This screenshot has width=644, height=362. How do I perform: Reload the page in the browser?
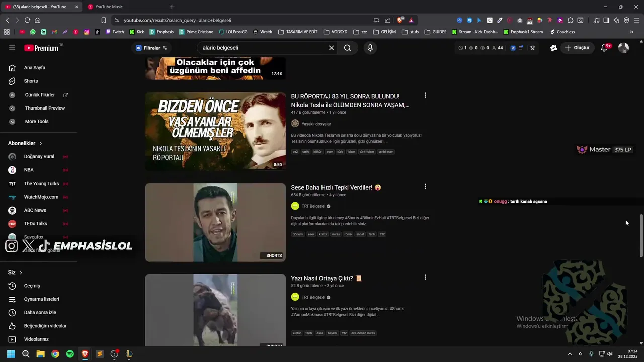point(27,20)
